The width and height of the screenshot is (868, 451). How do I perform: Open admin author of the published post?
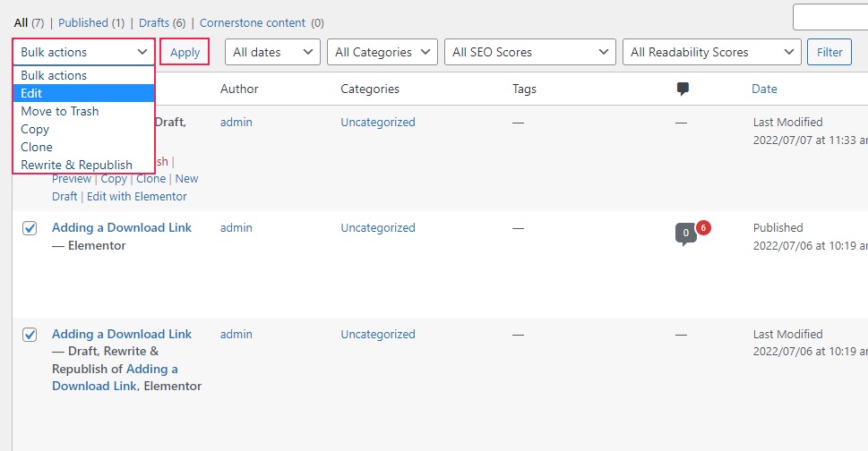(x=236, y=227)
